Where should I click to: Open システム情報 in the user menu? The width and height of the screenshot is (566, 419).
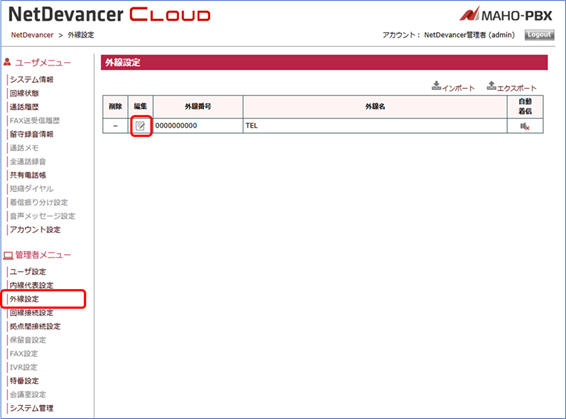pyautogui.click(x=32, y=79)
